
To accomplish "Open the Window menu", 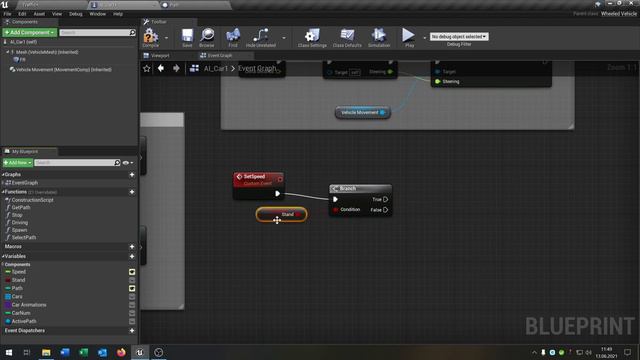I will point(98,14).
